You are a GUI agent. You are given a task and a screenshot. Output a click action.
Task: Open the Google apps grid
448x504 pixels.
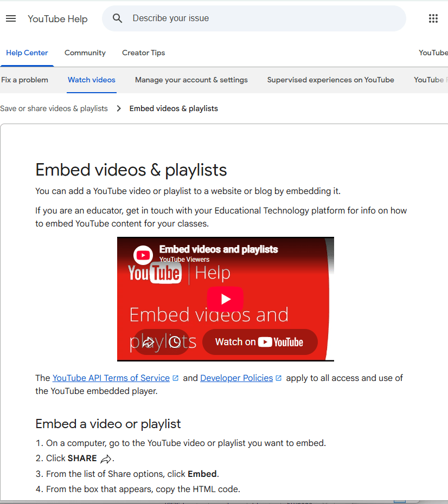(x=433, y=18)
